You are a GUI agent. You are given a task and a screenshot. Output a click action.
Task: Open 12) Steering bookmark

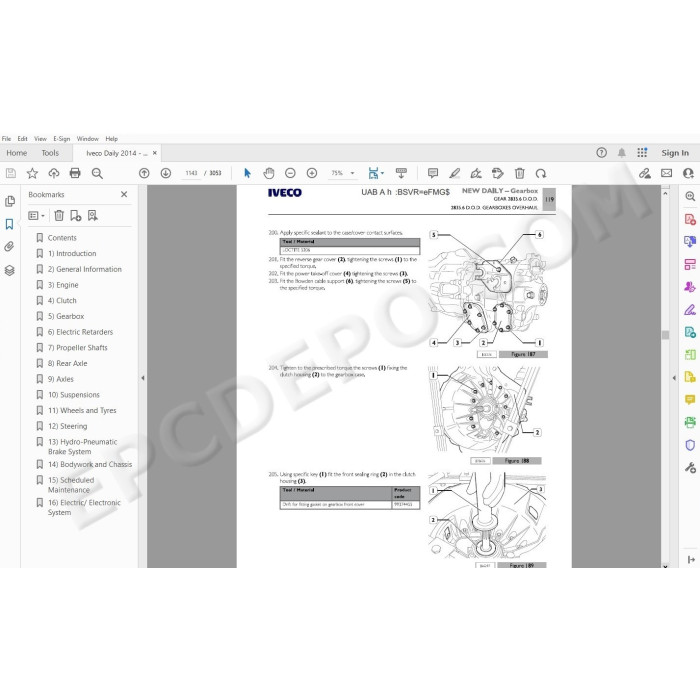pos(67,426)
